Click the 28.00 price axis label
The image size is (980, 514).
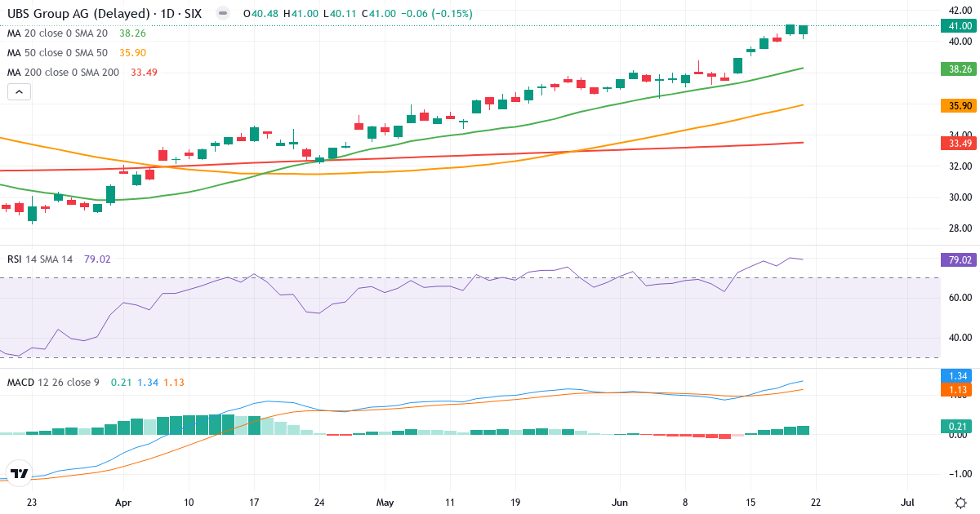[x=960, y=228]
